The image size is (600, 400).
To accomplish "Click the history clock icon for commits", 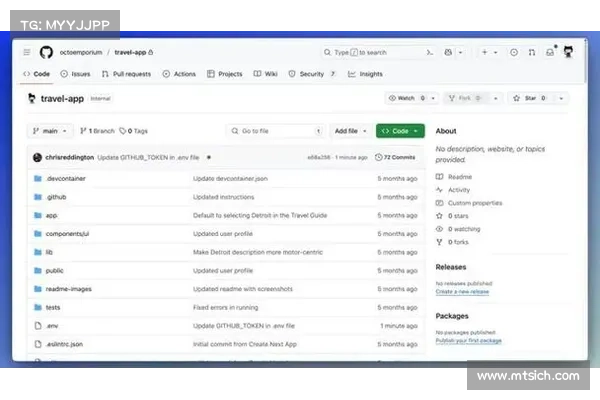I will 378,157.
